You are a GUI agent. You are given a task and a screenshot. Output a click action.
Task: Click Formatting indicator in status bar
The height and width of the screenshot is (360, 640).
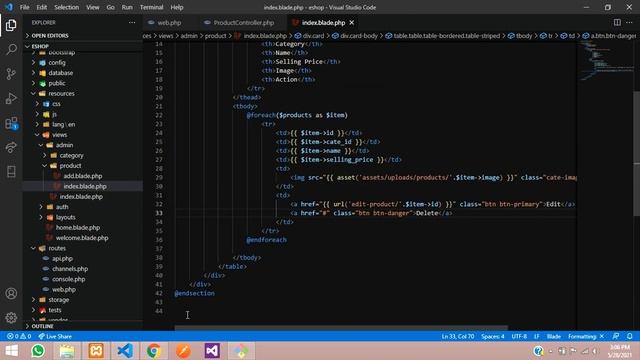tap(585, 336)
